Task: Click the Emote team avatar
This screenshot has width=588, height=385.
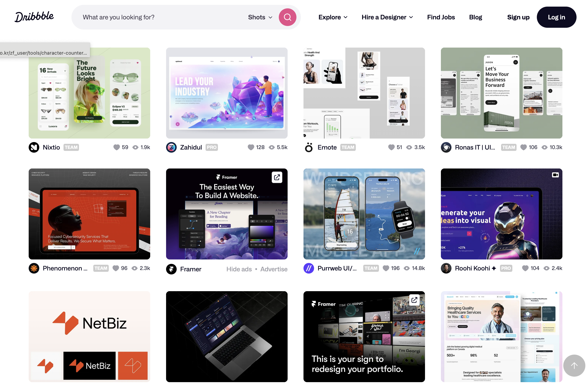Action: tap(309, 147)
